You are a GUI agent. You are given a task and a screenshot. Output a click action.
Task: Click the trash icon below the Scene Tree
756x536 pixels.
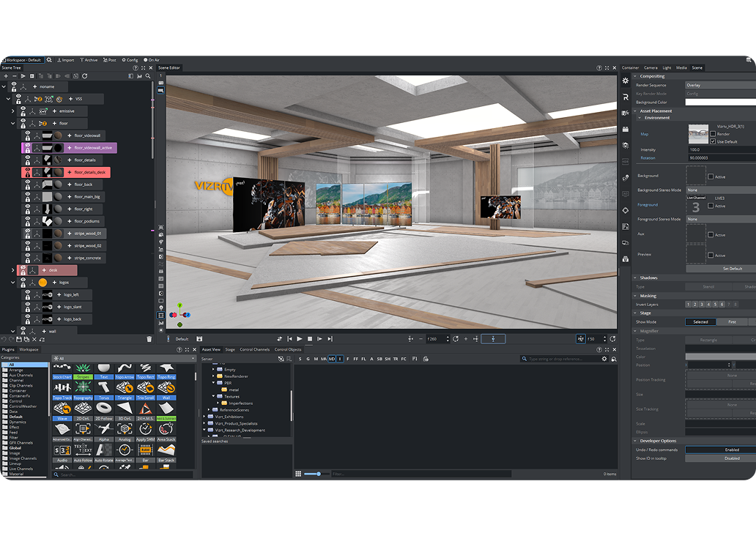[149, 339]
